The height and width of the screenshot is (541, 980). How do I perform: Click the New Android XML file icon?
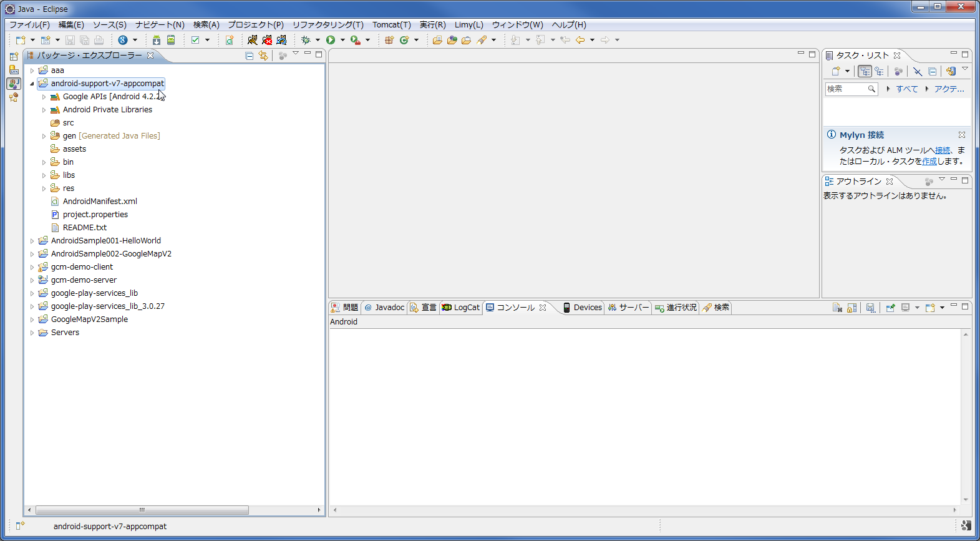click(x=230, y=40)
